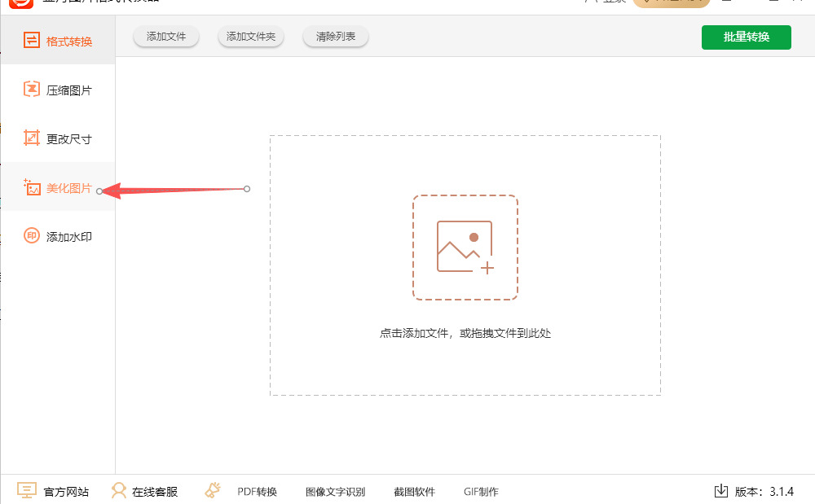Screen dimensions: 815x504
Task: Click the app logo in the title bar
Action: pos(21,2)
